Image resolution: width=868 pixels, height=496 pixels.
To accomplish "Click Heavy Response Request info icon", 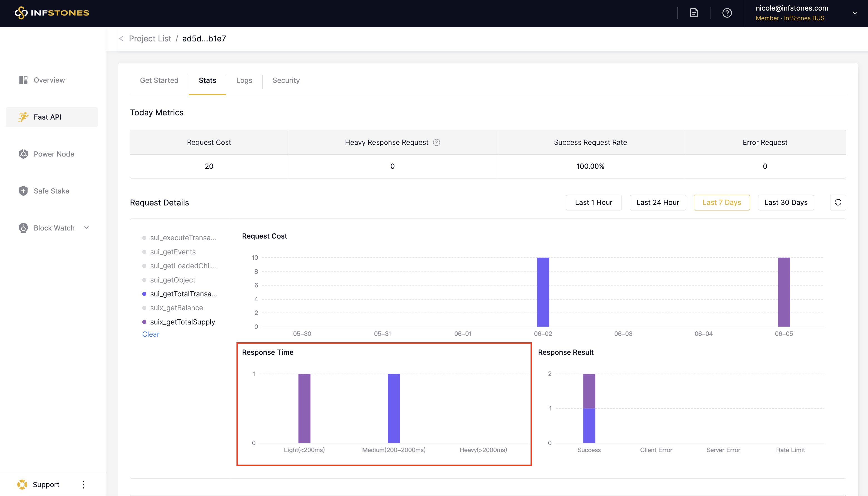I will (436, 142).
